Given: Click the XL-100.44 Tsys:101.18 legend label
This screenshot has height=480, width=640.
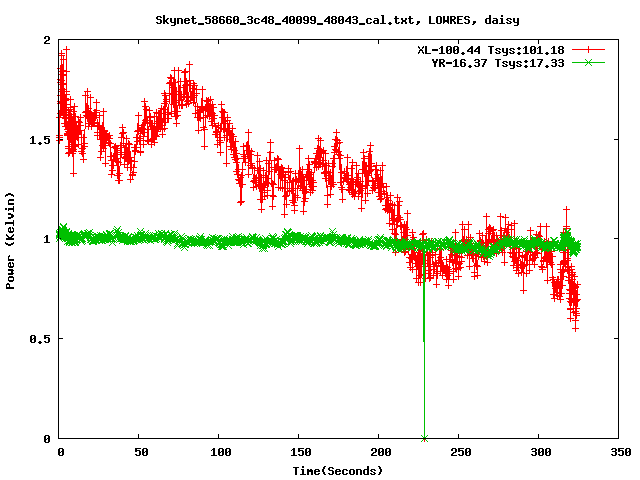Looking at the screenshot, I should coord(491,50).
